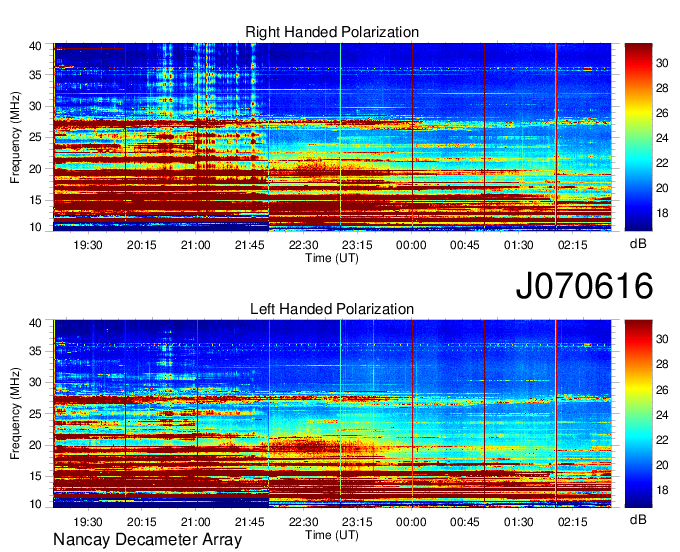680x552 pixels.
Task: Open the Left Handed Polarization spectrogram
Action: pyautogui.click(x=332, y=414)
